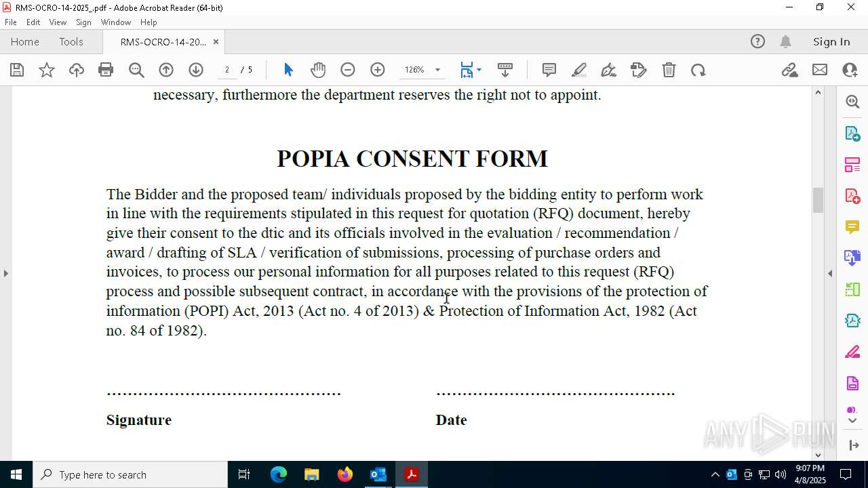
Task: Add a sticky note comment
Action: [549, 70]
